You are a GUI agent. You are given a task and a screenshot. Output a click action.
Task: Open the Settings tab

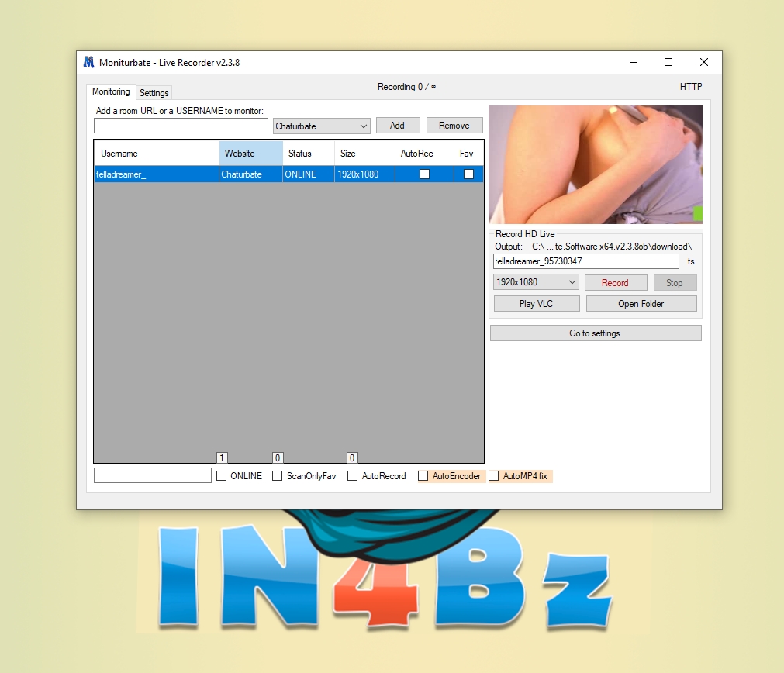[x=154, y=92]
